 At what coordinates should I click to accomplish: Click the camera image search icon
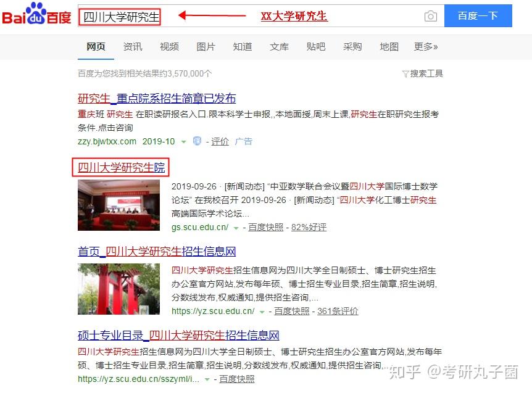[431, 16]
